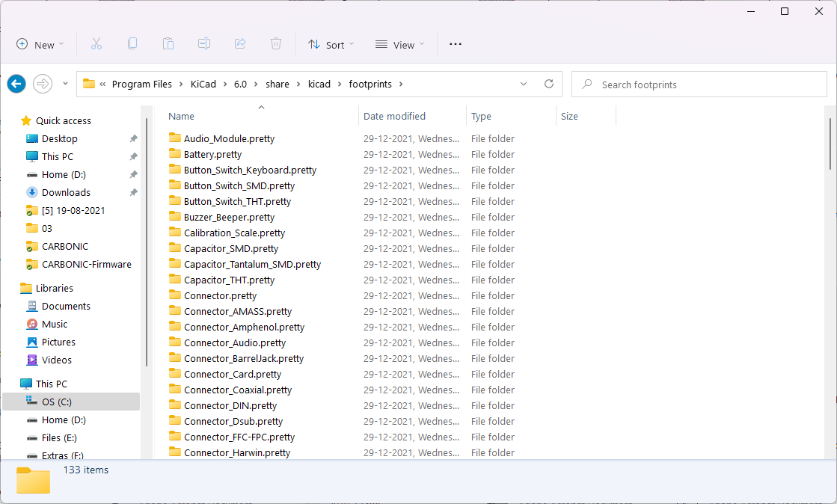
Task: Click the pin icon beside Home (D:) in Quick access
Action: pyautogui.click(x=133, y=174)
